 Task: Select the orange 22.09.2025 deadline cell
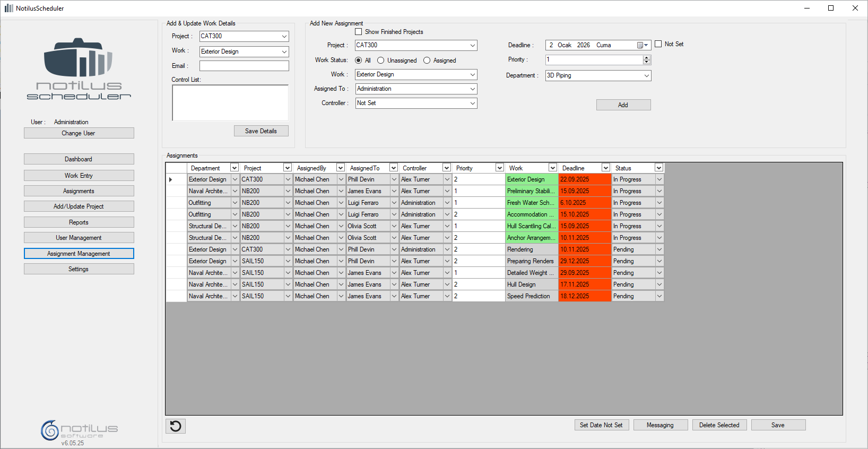tap(584, 179)
